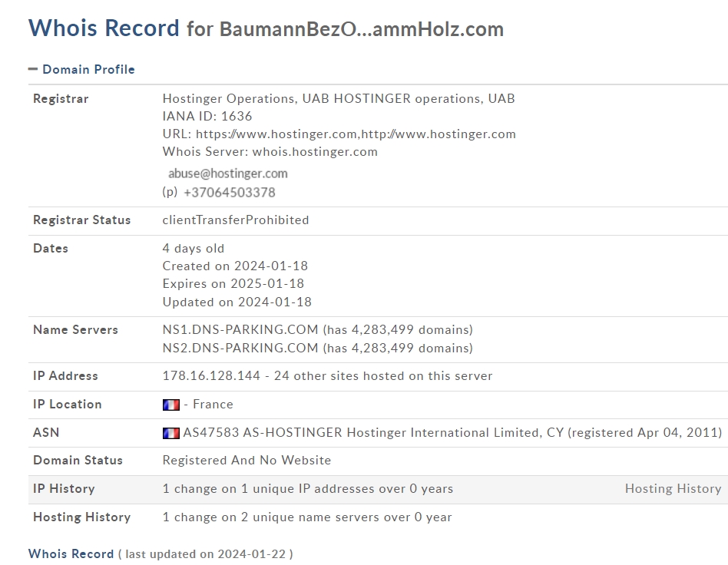Click the Whois Server: whois.hostinger.com line
The image size is (728, 565).
click(270, 152)
